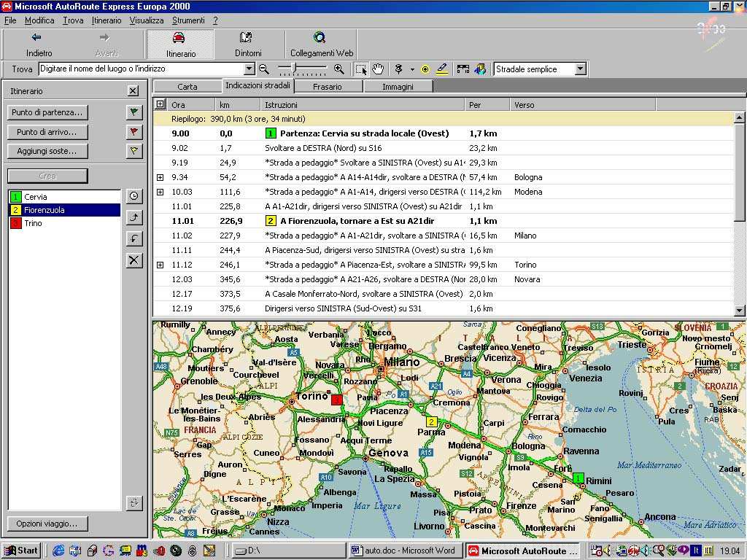The height and width of the screenshot is (560, 747).
Task: Click red marker 3 on map
Action: [337, 400]
